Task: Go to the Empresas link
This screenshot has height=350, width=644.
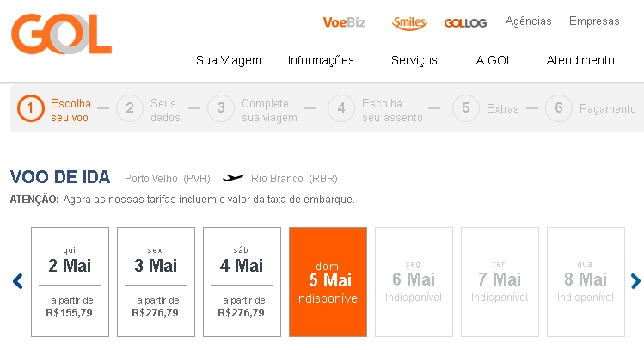Action: [594, 21]
